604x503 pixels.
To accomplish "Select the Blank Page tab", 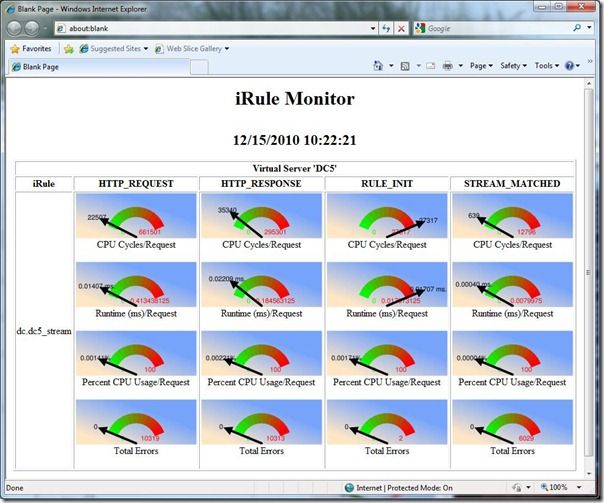I will [99, 67].
